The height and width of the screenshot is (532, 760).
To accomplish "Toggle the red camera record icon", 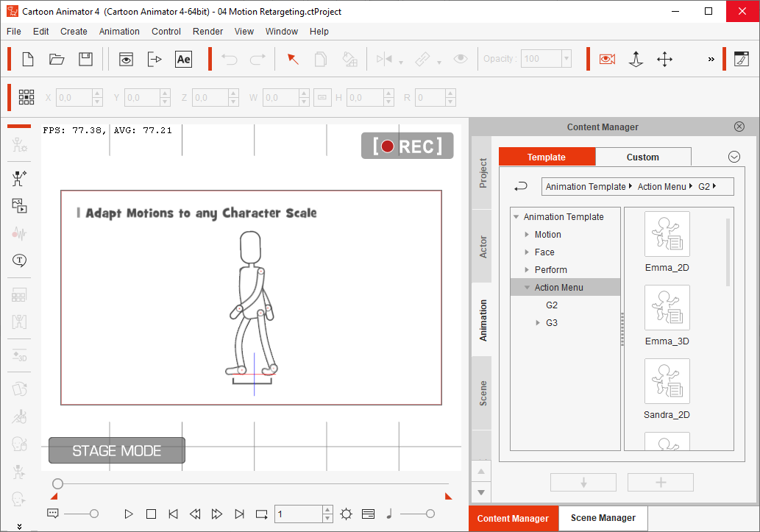I will coord(607,59).
